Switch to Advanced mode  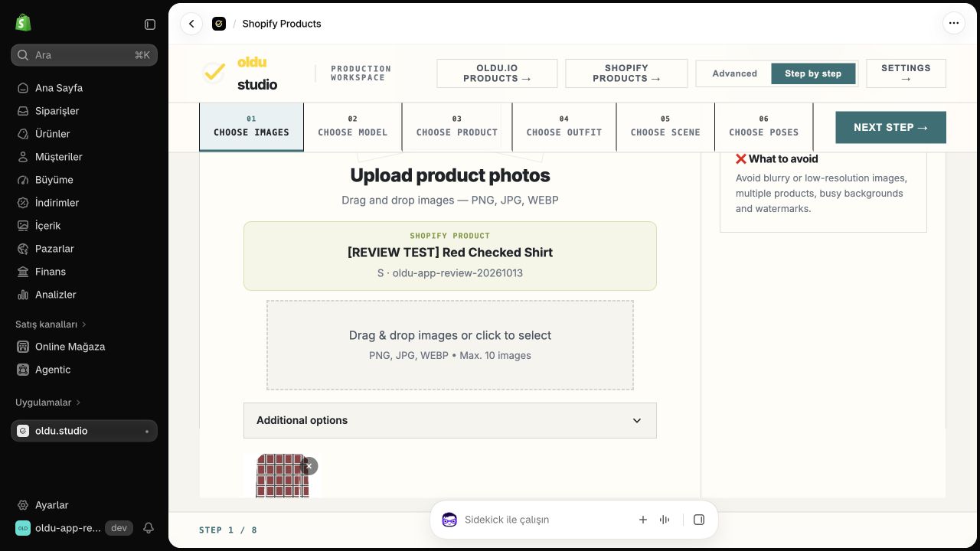click(735, 73)
